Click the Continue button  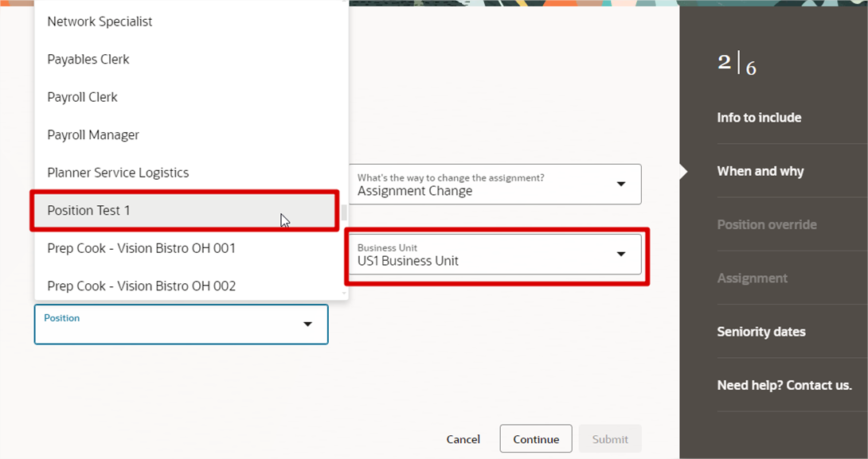click(x=536, y=439)
